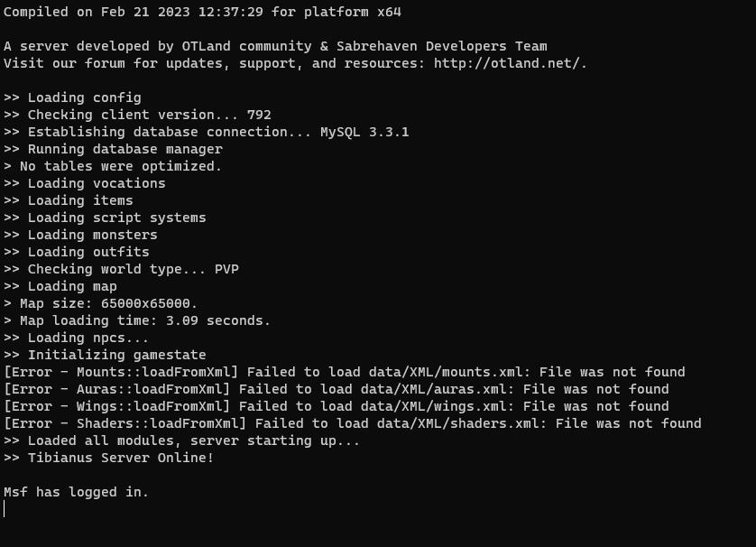
Task: Click the 'Msf has logged in.' line
Action: point(76,492)
